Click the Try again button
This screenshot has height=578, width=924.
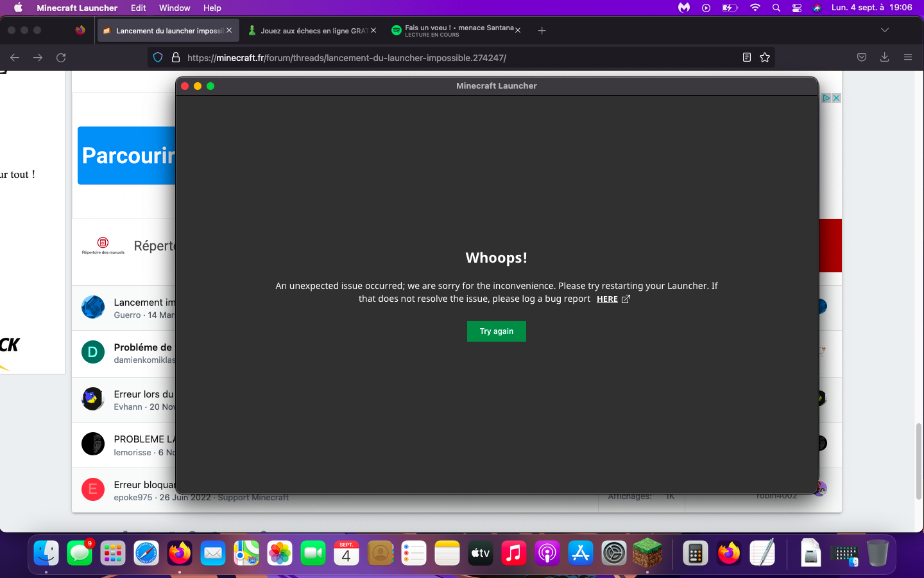coord(496,331)
